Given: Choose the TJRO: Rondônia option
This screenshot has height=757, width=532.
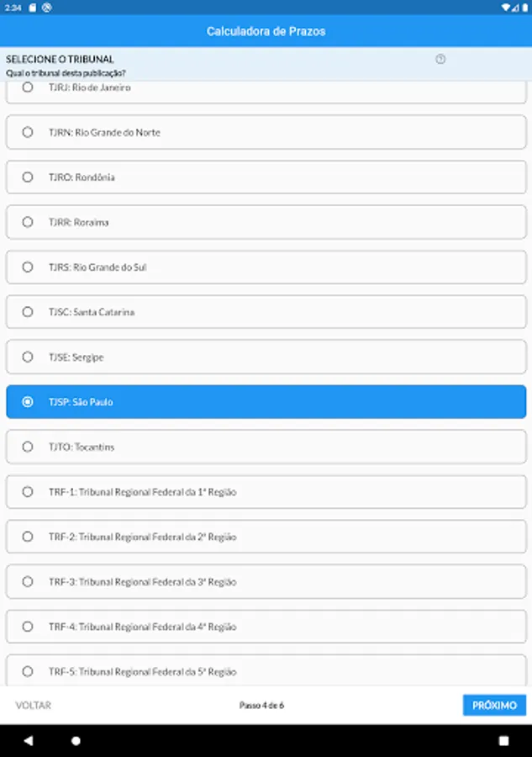Looking at the screenshot, I should pos(266,177).
